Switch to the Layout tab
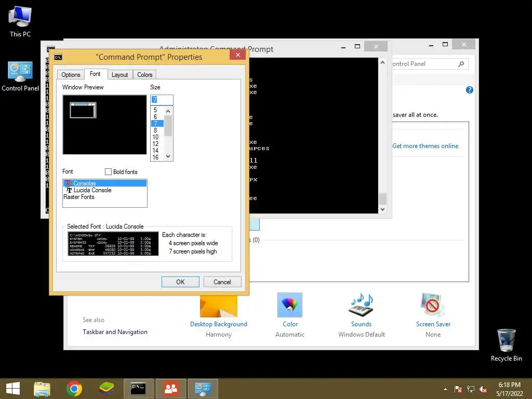The image size is (532, 399). pos(120,75)
